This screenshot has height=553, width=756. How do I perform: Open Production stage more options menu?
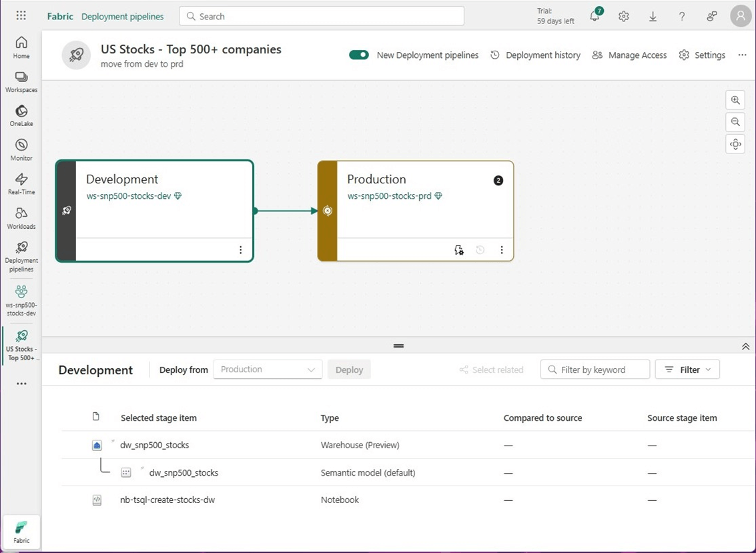(x=502, y=250)
